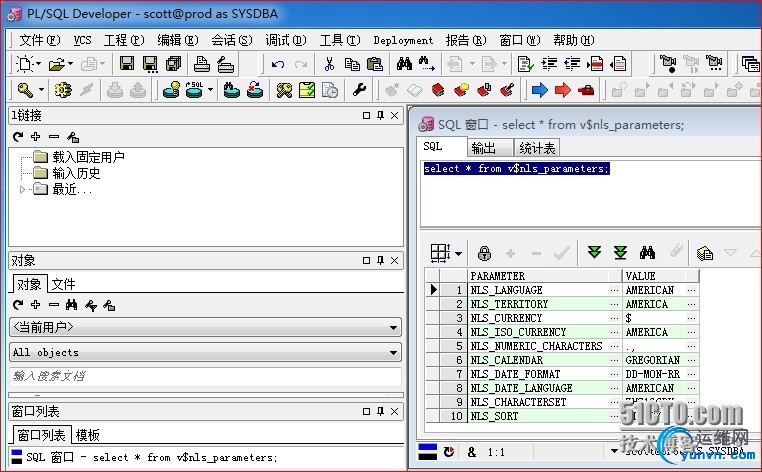Click the Undo arrow icon
The width and height of the screenshot is (762, 472).
277,64
